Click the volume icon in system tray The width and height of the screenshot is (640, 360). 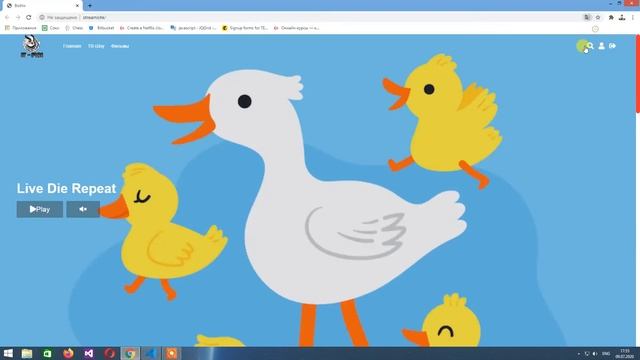595,353
